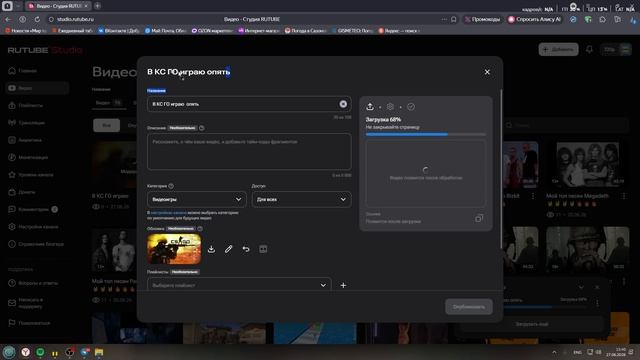Select the Видео tab under the page heading
The height and width of the screenshot is (360, 640).
pyautogui.click(x=108, y=103)
